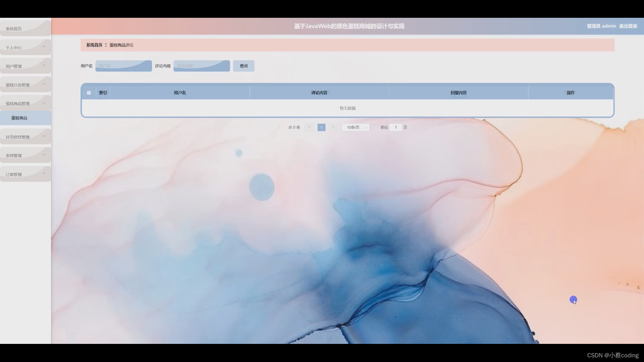644x362 pixels.
Task: Click the 用户名 column header
Action: 180,93
